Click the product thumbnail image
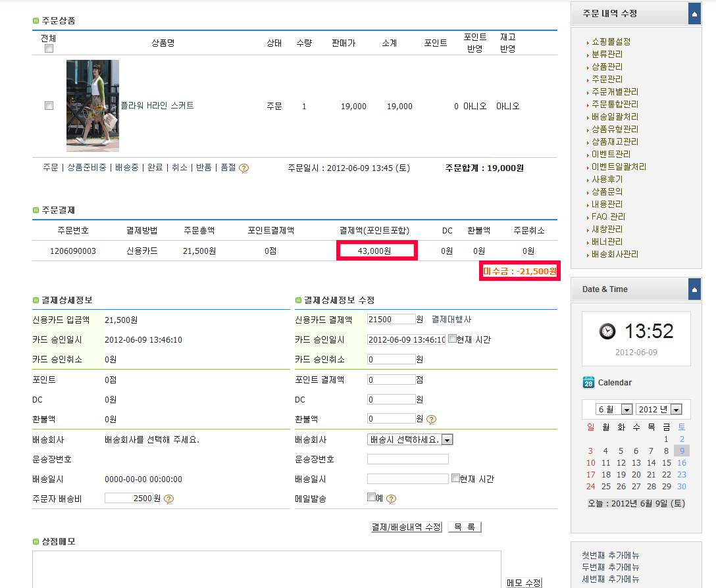 point(93,106)
